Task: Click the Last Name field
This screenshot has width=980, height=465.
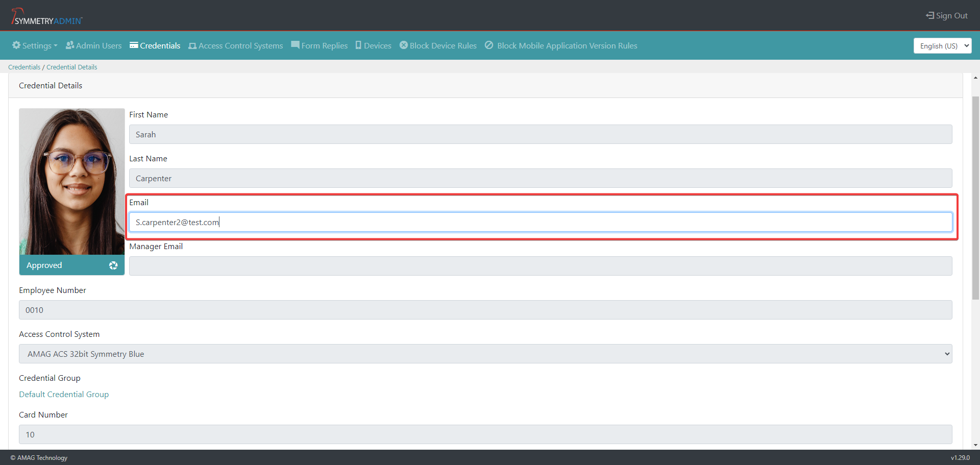Action: pos(541,178)
